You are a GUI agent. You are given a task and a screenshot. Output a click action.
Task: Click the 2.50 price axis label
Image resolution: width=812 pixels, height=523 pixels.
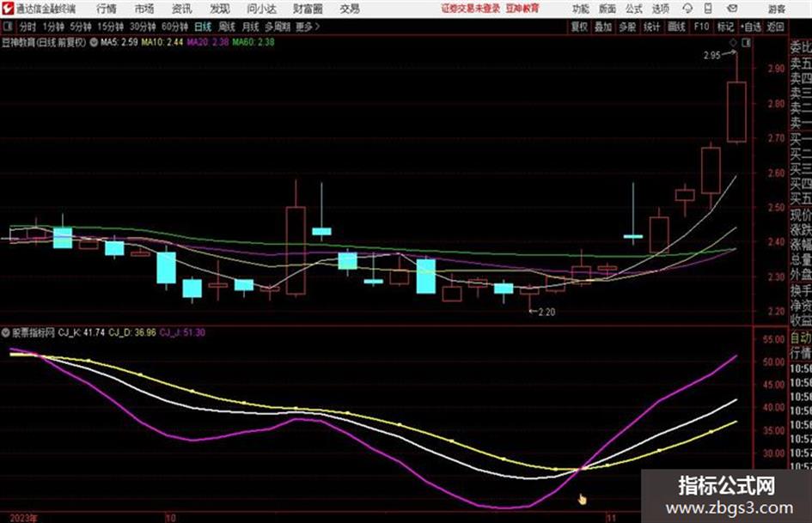click(776, 208)
